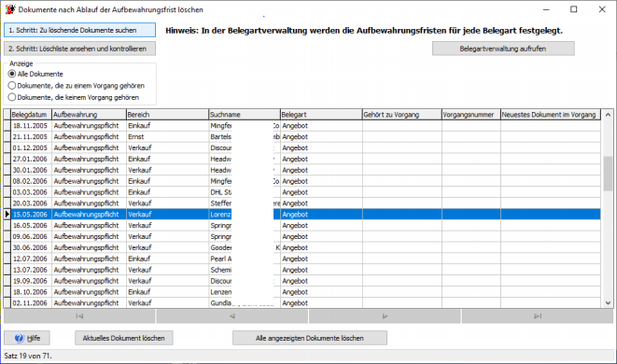Viewport: 617px width, 364px height.
Task: Go to previous record navigation arrow
Action: [232, 316]
